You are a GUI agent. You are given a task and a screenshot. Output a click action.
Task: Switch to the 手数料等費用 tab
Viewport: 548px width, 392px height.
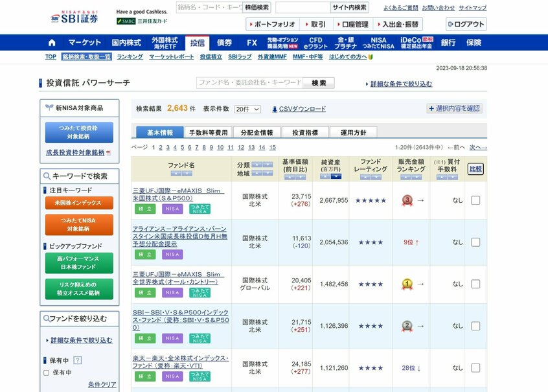pos(209,132)
